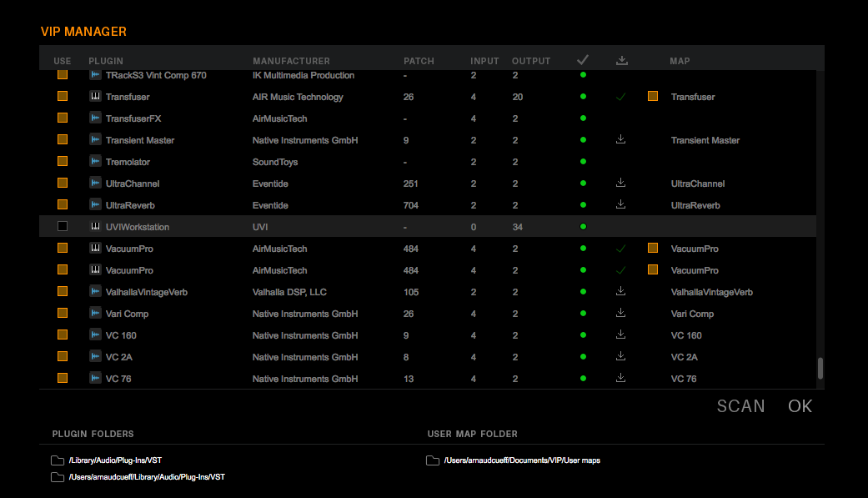Viewport: 868px width, 498px height.
Task: Sort by the OUTPUT column header
Action: [531, 61]
